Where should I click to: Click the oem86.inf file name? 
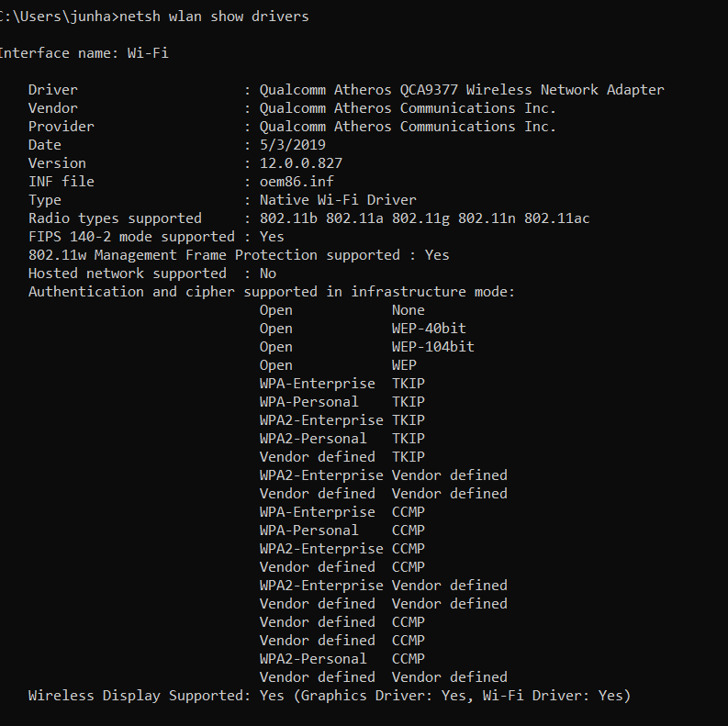point(297,182)
